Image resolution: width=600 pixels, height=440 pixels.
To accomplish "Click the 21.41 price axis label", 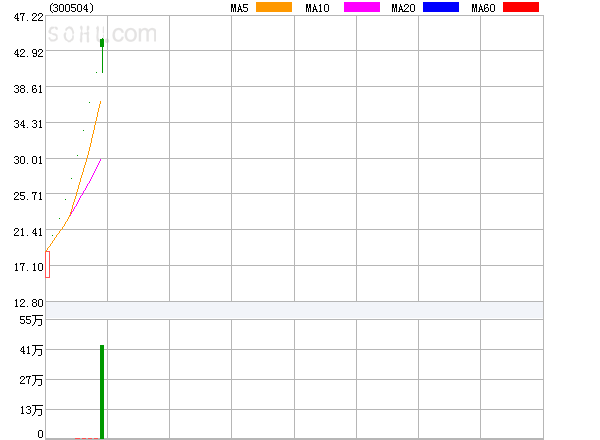I will click(28, 232).
